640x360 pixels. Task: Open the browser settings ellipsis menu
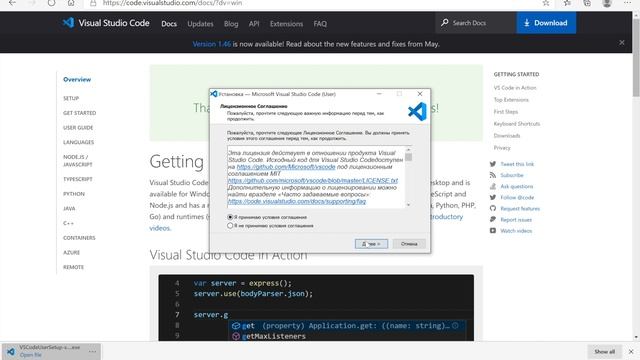pyautogui.click(x=627, y=3)
